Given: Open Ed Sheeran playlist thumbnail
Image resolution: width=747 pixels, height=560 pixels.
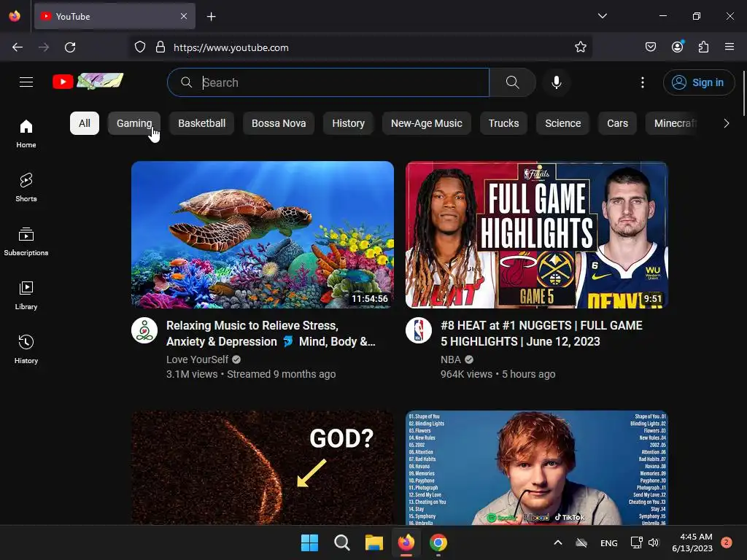Looking at the screenshot, I should pos(537,467).
